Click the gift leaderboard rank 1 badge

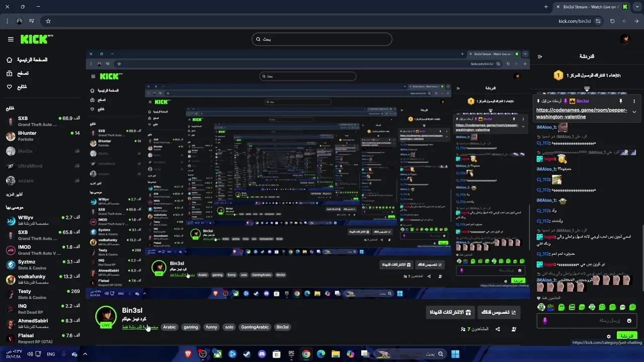558,75
